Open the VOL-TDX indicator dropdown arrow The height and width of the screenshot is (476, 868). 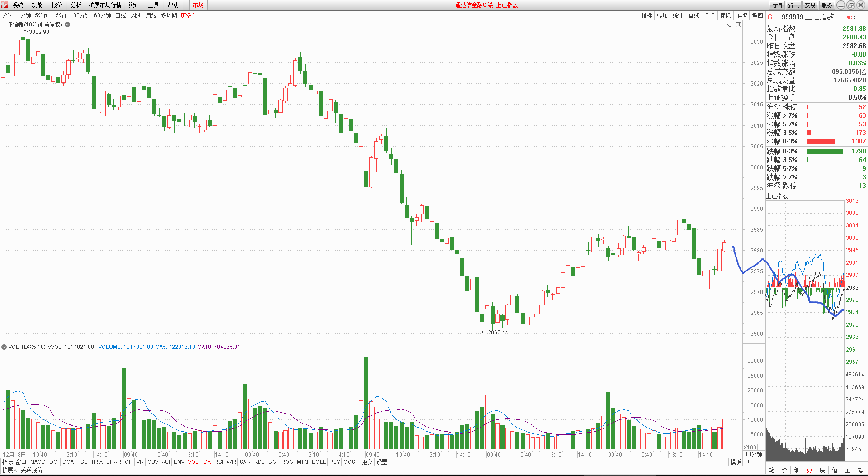click(x=4, y=347)
